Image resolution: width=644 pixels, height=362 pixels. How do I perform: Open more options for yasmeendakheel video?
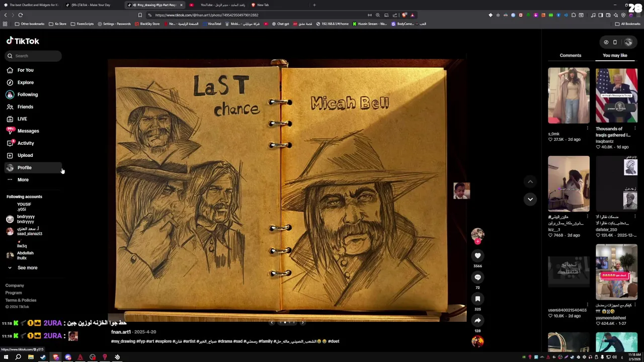click(x=635, y=305)
